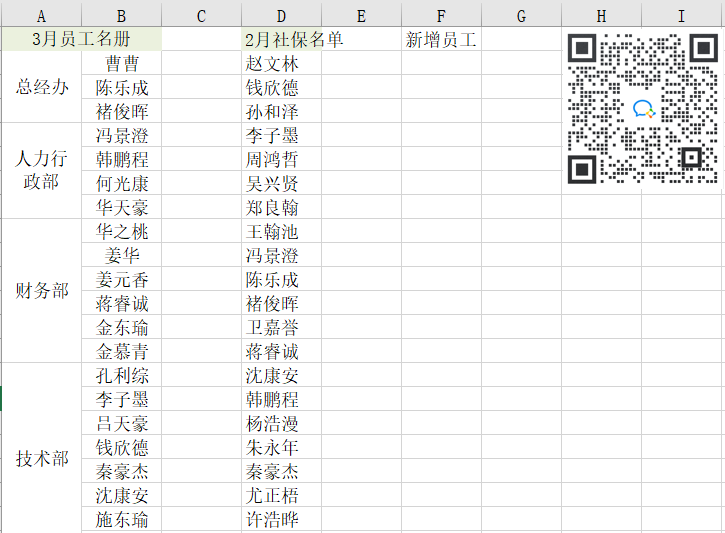Click the cell with name 华之桃

click(121, 232)
